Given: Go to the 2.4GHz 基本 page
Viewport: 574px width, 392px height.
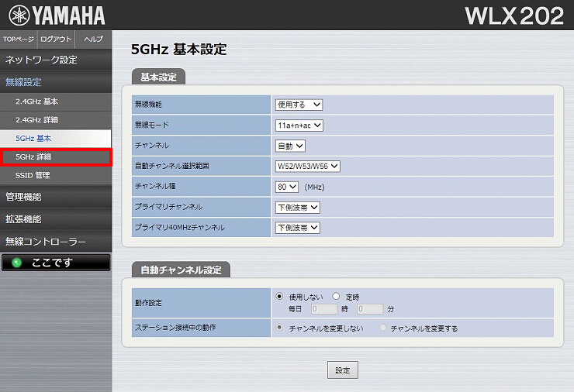Looking at the screenshot, I should pos(56,101).
